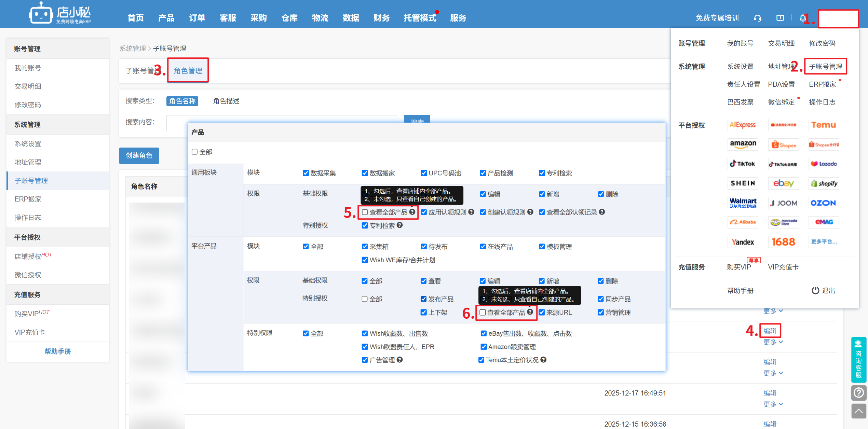868x429 pixels.
Task: Click the Amazon platform logo
Action: click(743, 144)
